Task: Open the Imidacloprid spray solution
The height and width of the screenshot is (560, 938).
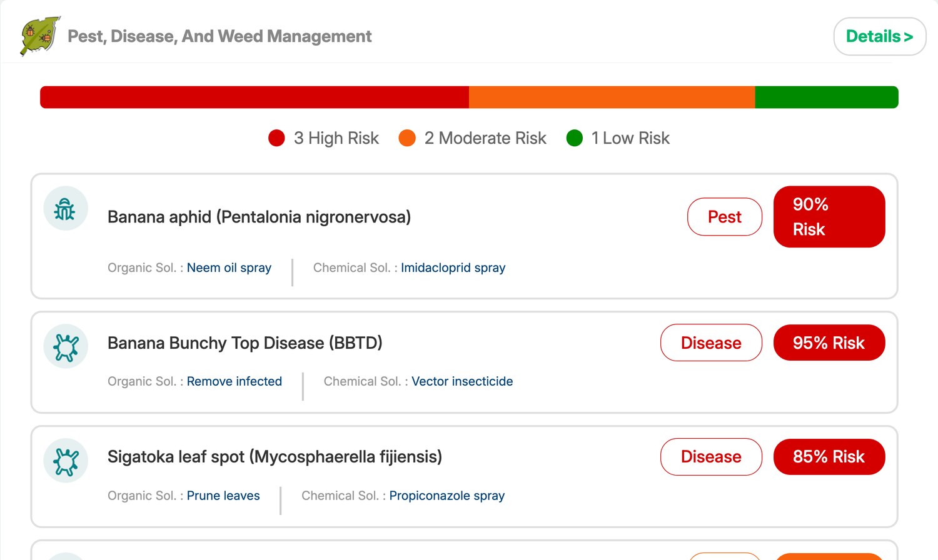Action: click(453, 267)
